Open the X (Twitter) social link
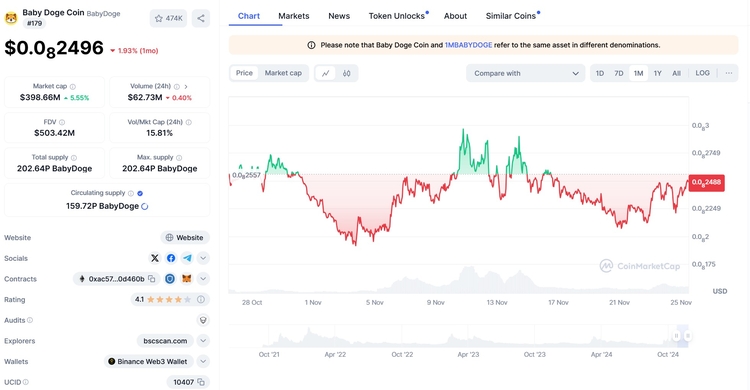Image resolution: width=750 pixels, height=390 pixels. [154, 258]
